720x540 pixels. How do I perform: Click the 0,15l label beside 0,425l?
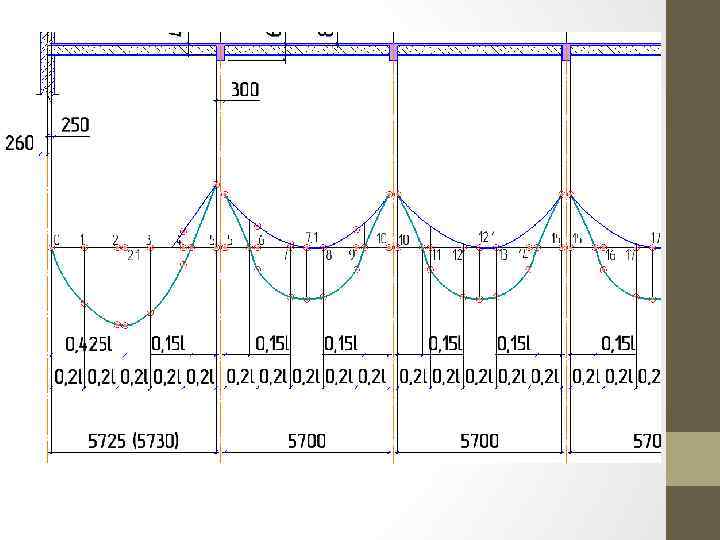tap(169, 343)
